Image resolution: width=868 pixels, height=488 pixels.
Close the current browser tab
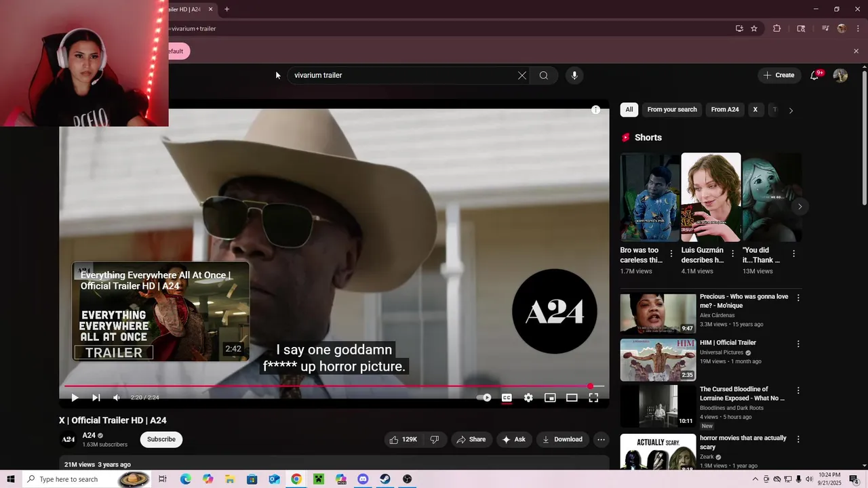point(210,9)
